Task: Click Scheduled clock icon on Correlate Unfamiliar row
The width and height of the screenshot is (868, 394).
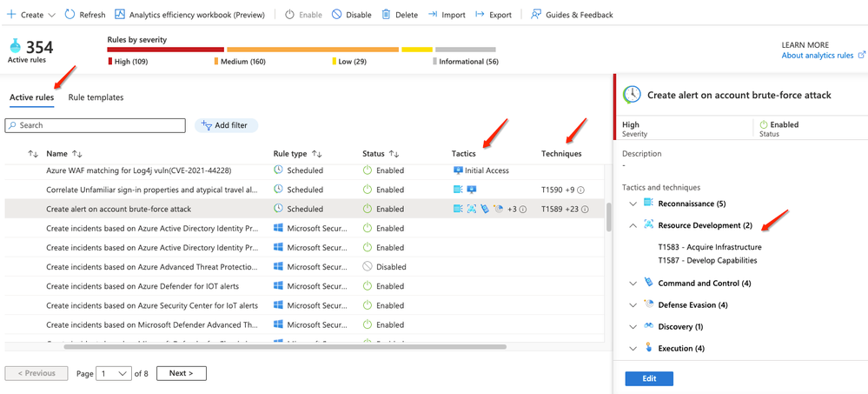Action: (278, 190)
